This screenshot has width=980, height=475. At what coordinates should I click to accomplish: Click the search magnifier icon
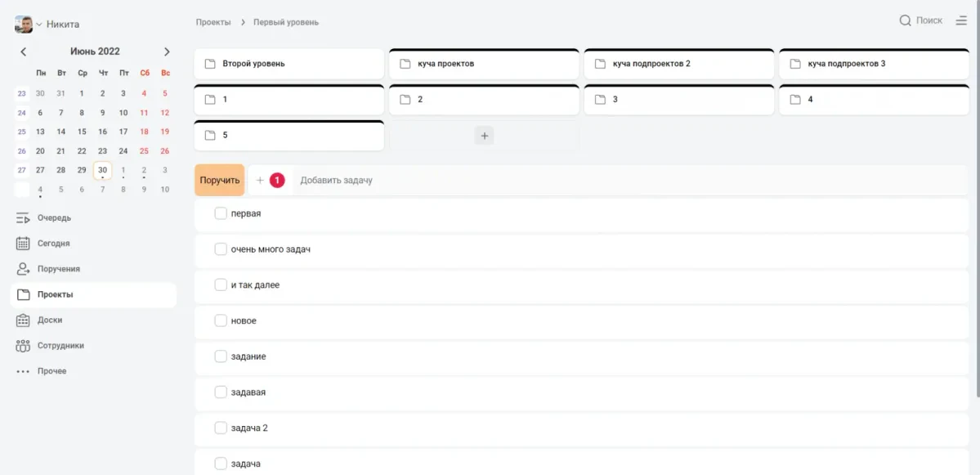[905, 20]
